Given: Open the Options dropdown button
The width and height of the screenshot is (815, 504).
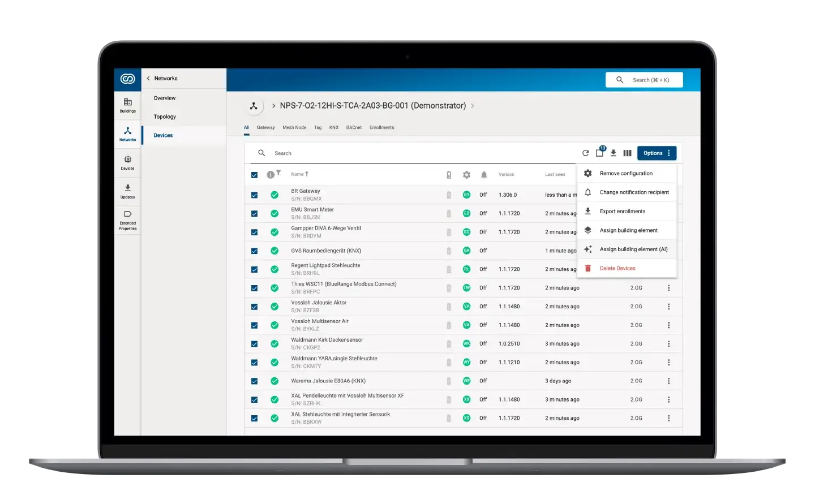Looking at the screenshot, I should coord(657,153).
